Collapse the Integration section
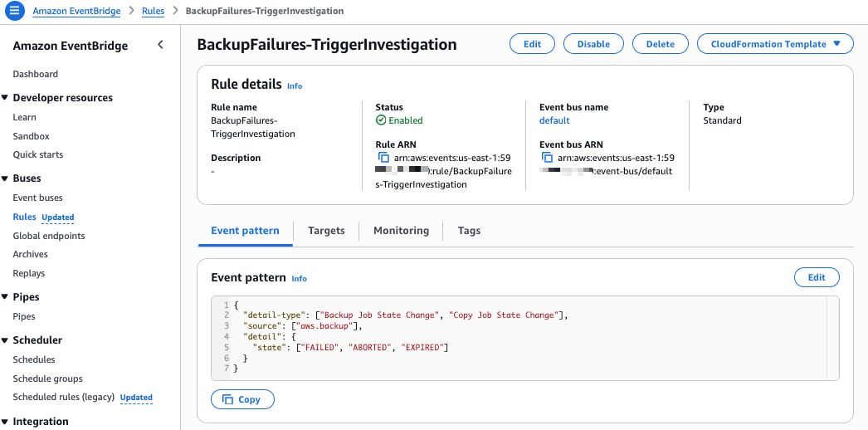Screen dimensions: 868x430 click(5, 422)
